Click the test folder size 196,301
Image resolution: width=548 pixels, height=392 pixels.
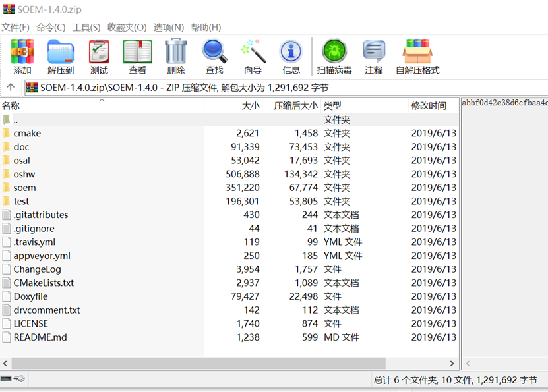coord(243,201)
